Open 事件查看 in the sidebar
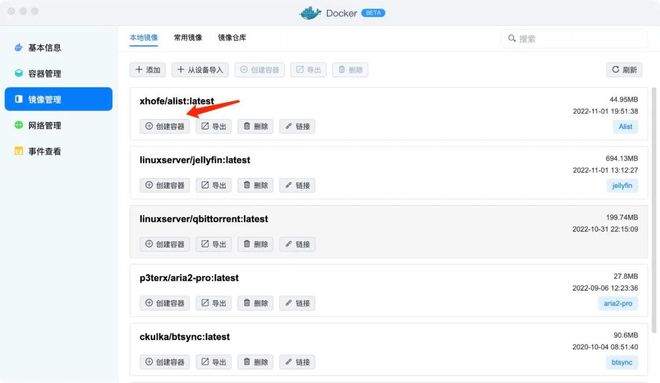660x383 pixels. click(x=59, y=151)
